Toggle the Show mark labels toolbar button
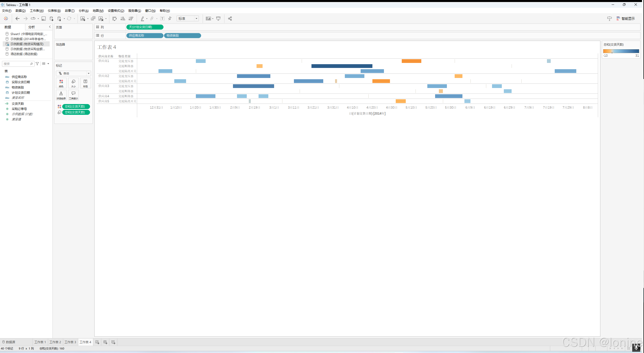Viewport: 644px width, 353px height. 162,19
